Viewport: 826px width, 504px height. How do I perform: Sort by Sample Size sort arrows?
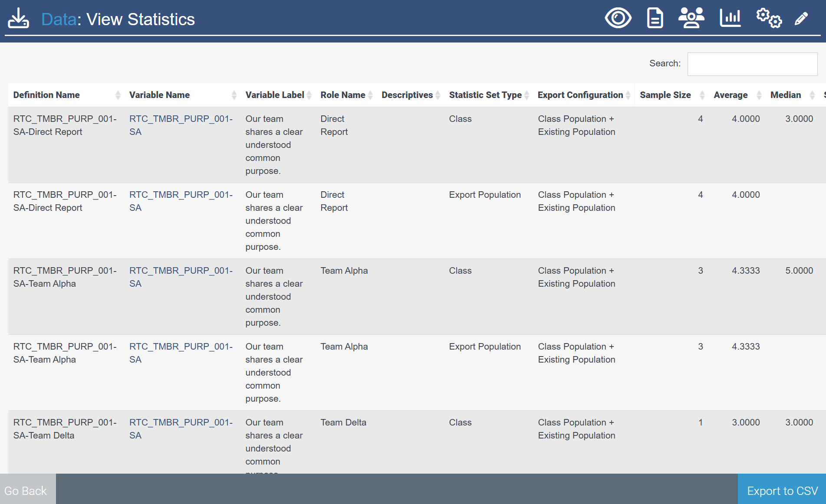(x=702, y=95)
